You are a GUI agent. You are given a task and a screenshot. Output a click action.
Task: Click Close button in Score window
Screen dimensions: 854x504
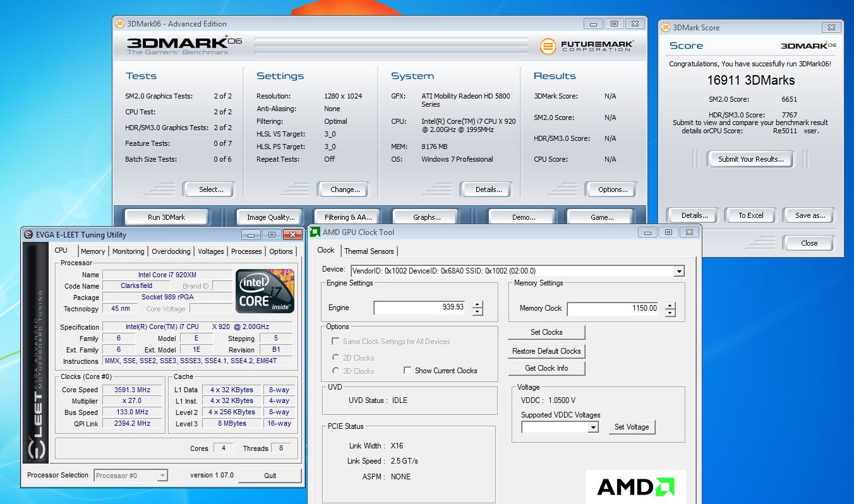click(809, 243)
